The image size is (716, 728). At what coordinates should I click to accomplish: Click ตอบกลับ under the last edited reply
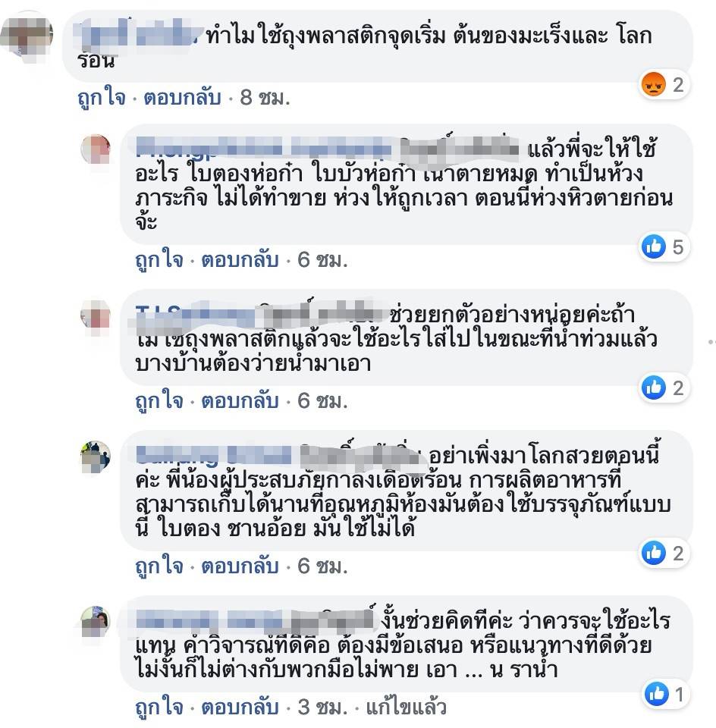tap(240, 708)
